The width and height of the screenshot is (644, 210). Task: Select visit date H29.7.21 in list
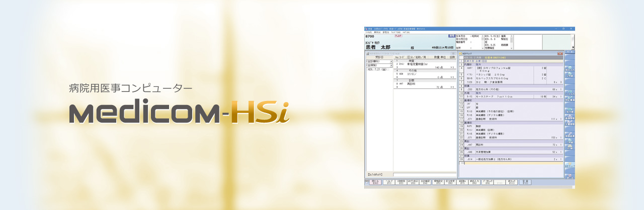click(x=377, y=69)
